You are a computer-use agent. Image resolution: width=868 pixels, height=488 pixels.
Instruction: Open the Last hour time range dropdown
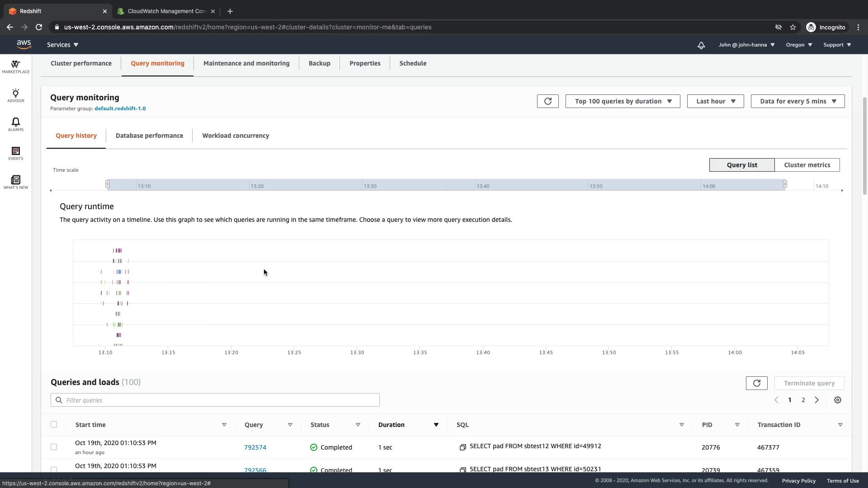(x=715, y=101)
